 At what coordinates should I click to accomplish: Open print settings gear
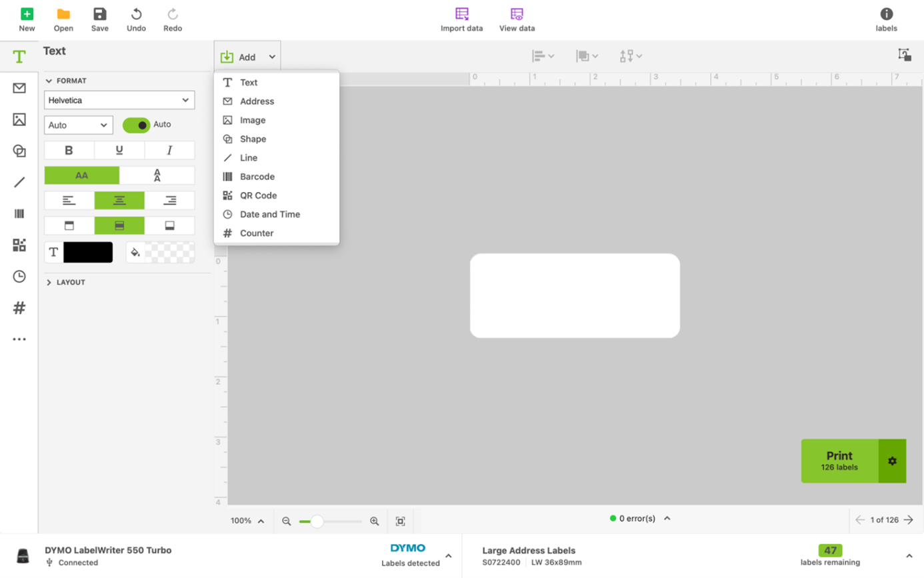tap(892, 461)
